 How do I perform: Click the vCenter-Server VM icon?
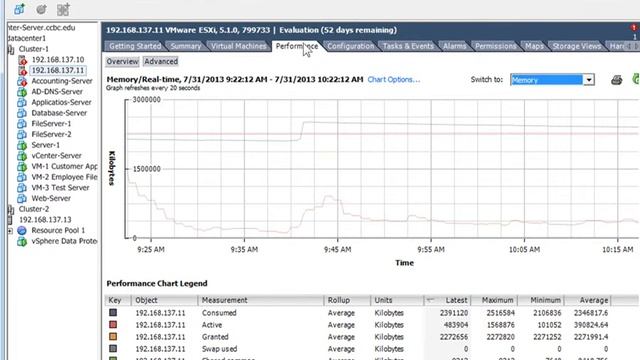tap(22, 156)
